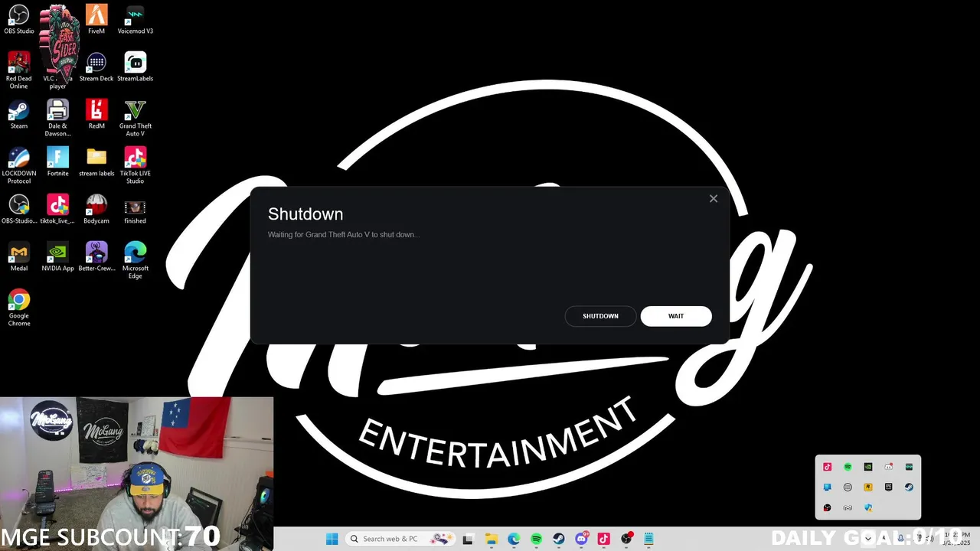This screenshot has height=551, width=980.
Task: Open the OBS icon in the tray flyout
Action: coord(827,507)
